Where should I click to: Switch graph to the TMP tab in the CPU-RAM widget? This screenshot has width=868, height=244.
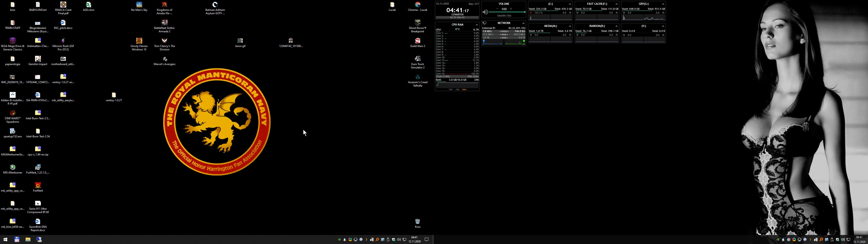click(451, 90)
